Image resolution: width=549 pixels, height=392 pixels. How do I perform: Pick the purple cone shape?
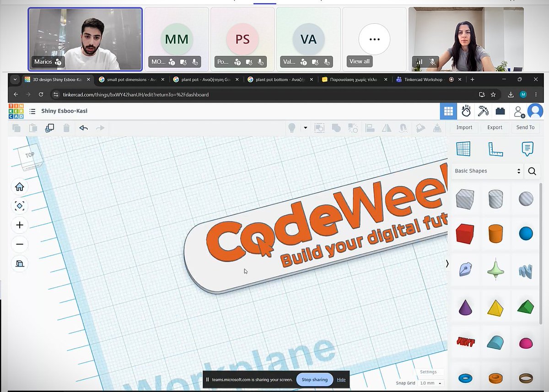coord(465,307)
